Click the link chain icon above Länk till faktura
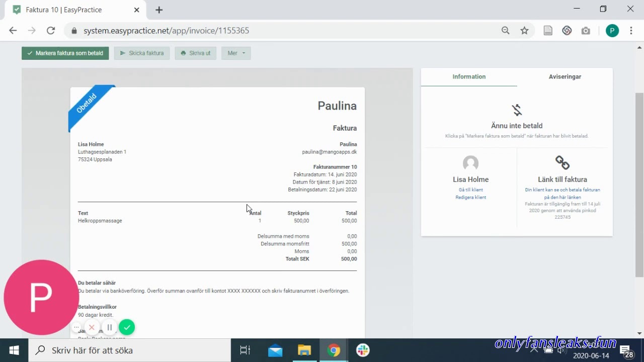The width and height of the screenshot is (644, 362). [562, 163]
